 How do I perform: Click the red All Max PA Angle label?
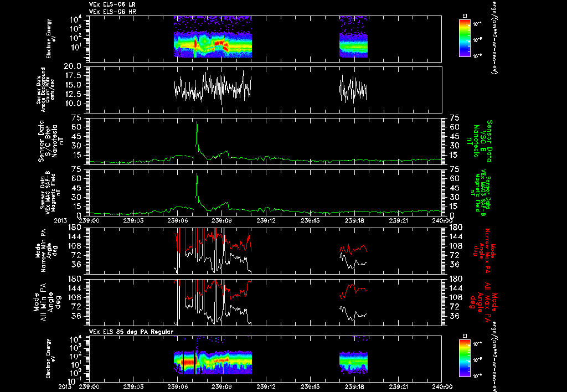[484, 301]
